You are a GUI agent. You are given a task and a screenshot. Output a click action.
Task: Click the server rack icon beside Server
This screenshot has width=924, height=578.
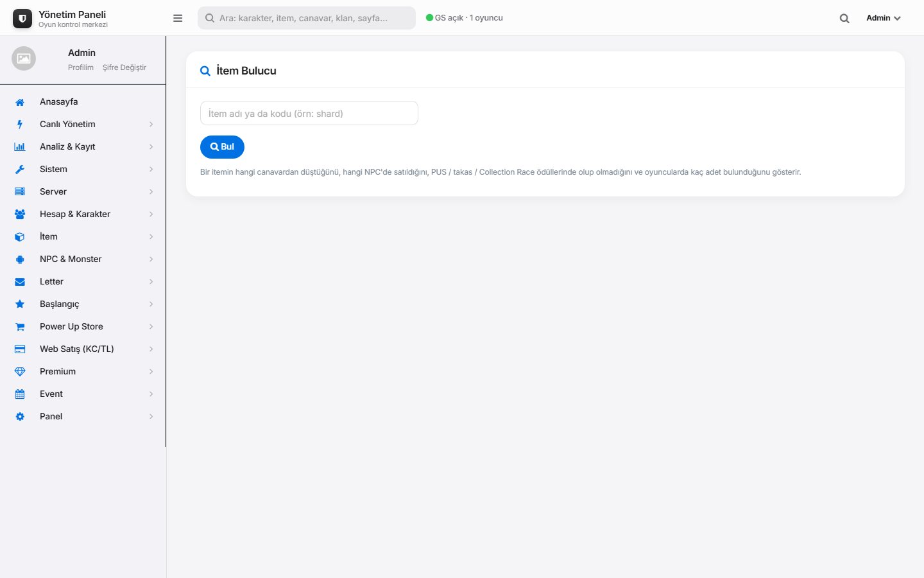coord(20,191)
